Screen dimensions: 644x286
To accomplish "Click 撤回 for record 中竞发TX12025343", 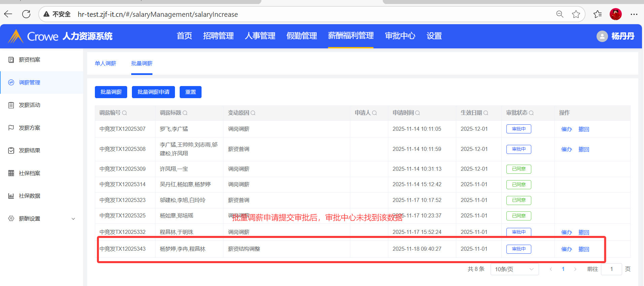I will (x=583, y=249).
